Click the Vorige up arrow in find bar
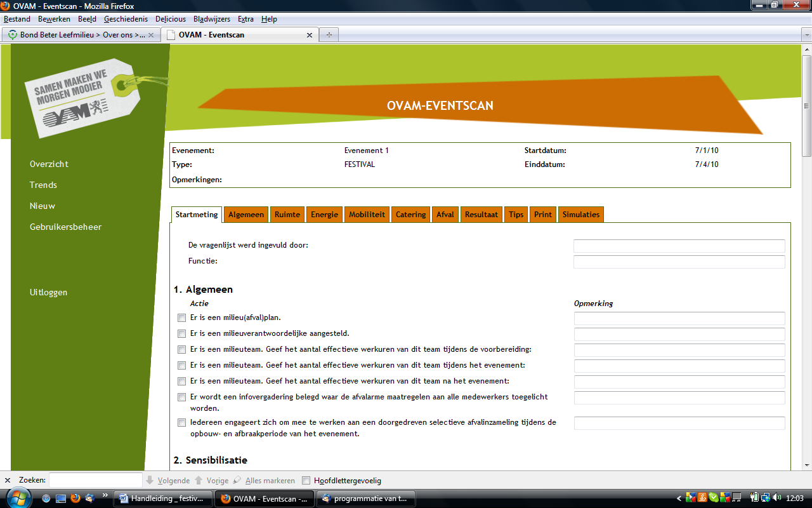812x508 pixels. (199, 480)
